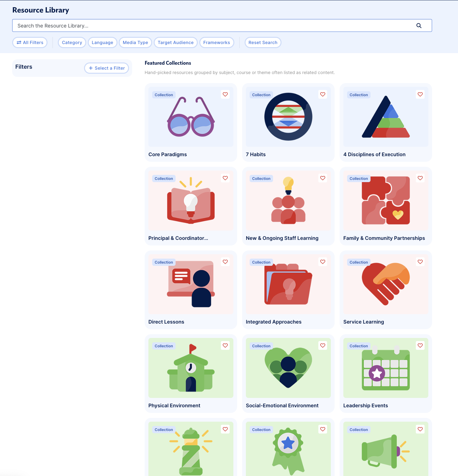This screenshot has width=458, height=476.
Task: Open the Target Audience filter
Action: 176,42
